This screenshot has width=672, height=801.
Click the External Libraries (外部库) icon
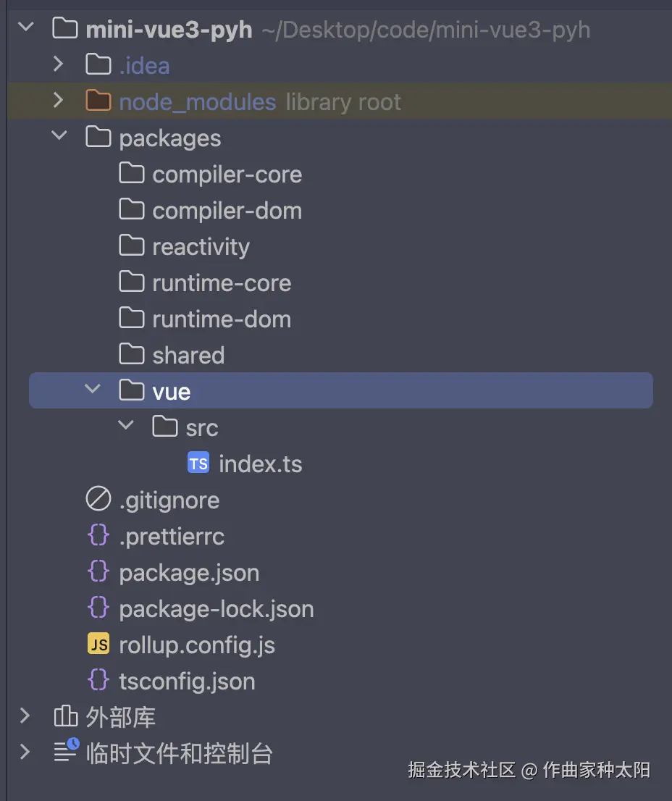point(65,717)
